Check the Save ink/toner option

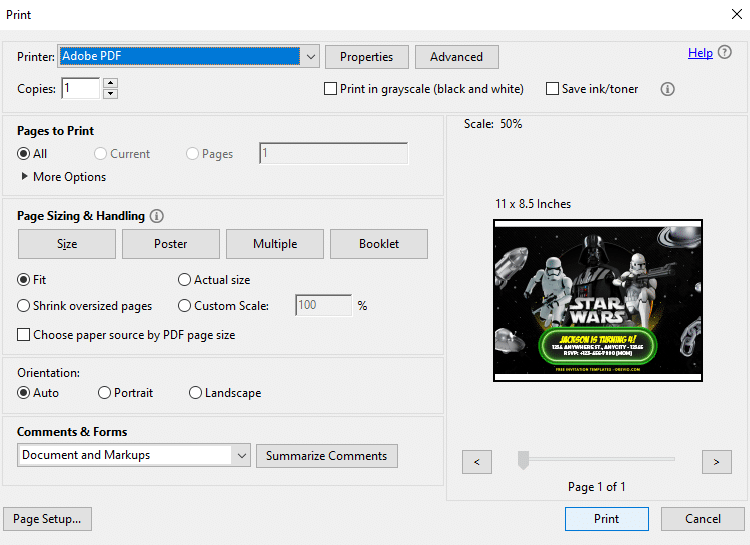[x=552, y=89]
